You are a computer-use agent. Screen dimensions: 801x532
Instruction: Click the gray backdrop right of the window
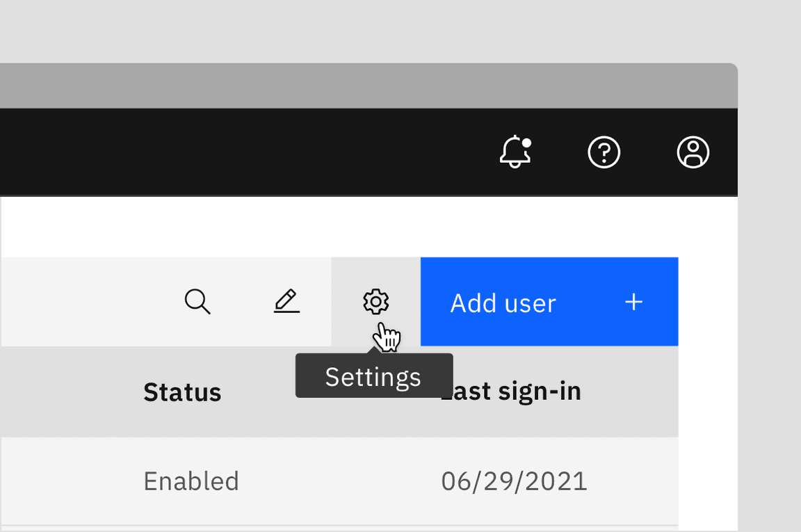coord(769,278)
